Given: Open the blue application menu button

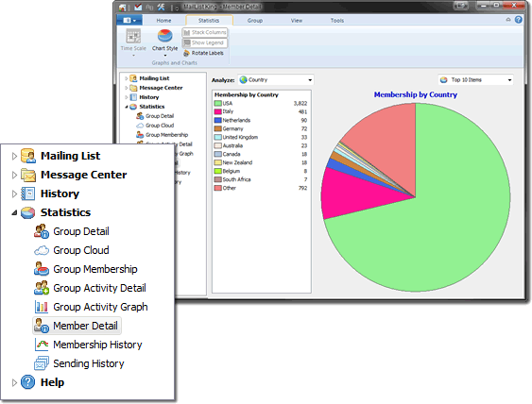Looking at the screenshot, I should 129,20.
